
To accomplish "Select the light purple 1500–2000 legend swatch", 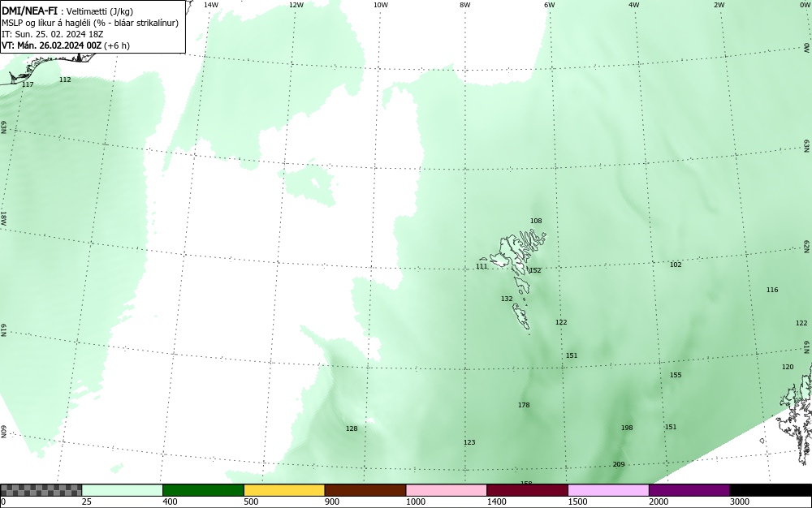I will coord(608,490).
